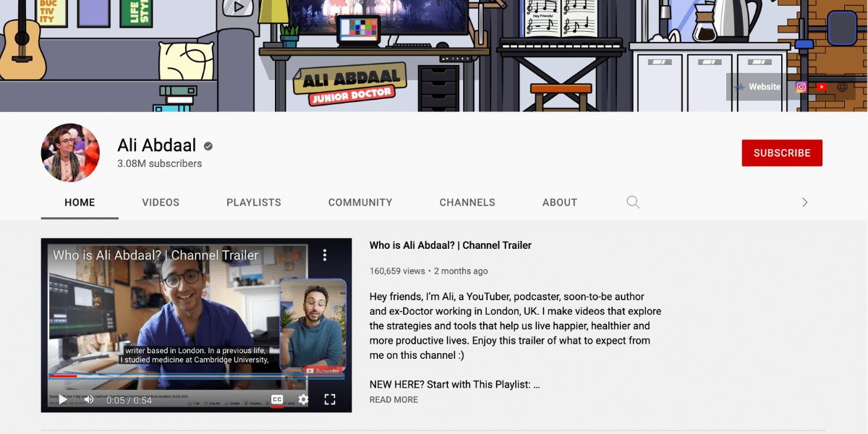Click the '3.08M subscribers' text
Viewport: 868px width, 434px height.
[160, 163]
